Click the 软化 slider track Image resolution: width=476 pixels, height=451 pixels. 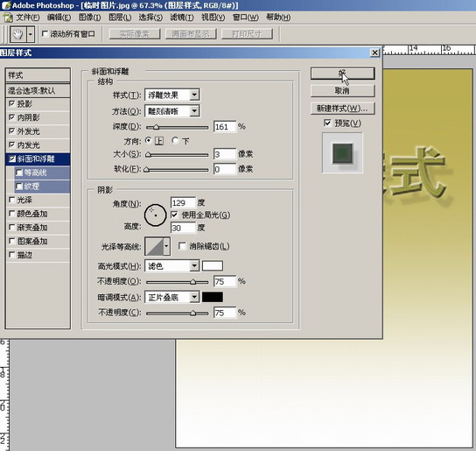pyautogui.click(x=178, y=170)
